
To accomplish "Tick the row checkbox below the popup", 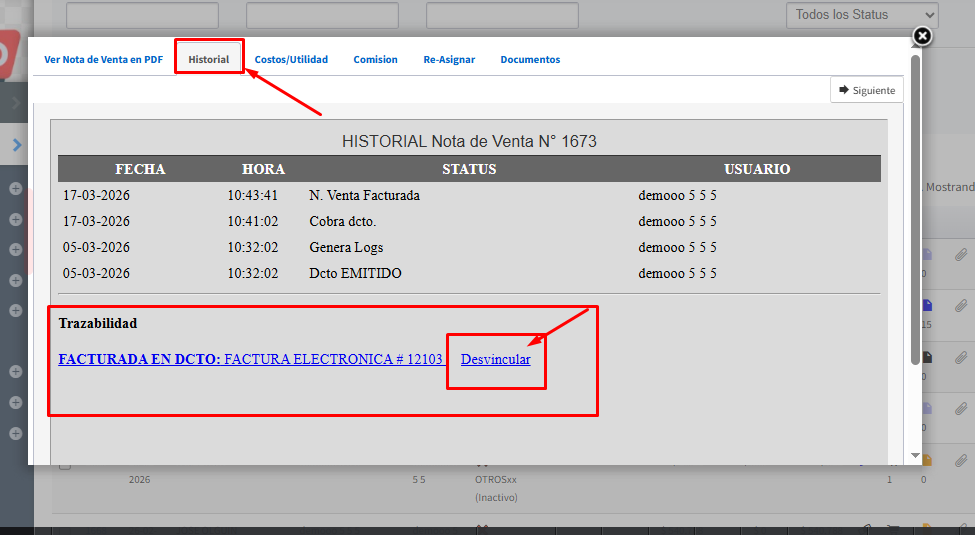I will [65, 465].
